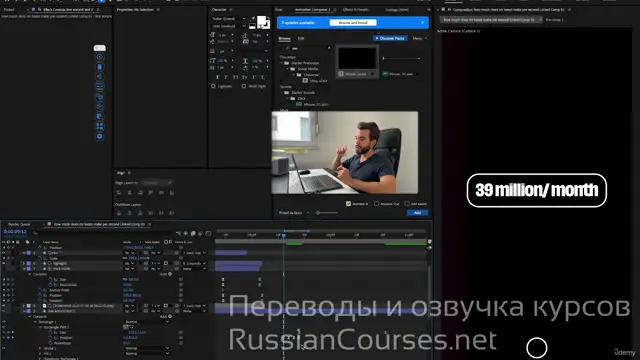Hide the Cursor layer with its eye
640x360 pixels.
[4, 253]
